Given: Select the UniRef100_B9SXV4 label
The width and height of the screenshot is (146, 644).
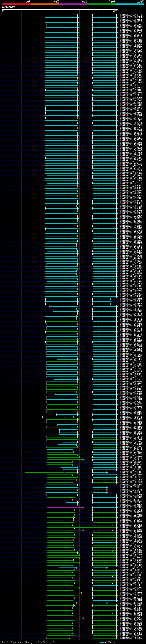Looking at the screenshot, I should click(131, 371).
